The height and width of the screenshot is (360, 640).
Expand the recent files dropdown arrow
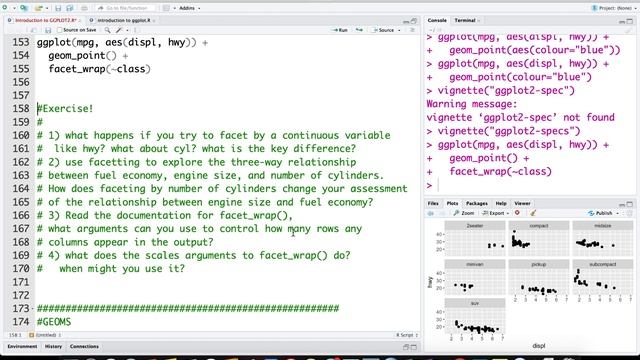[47, 8]
